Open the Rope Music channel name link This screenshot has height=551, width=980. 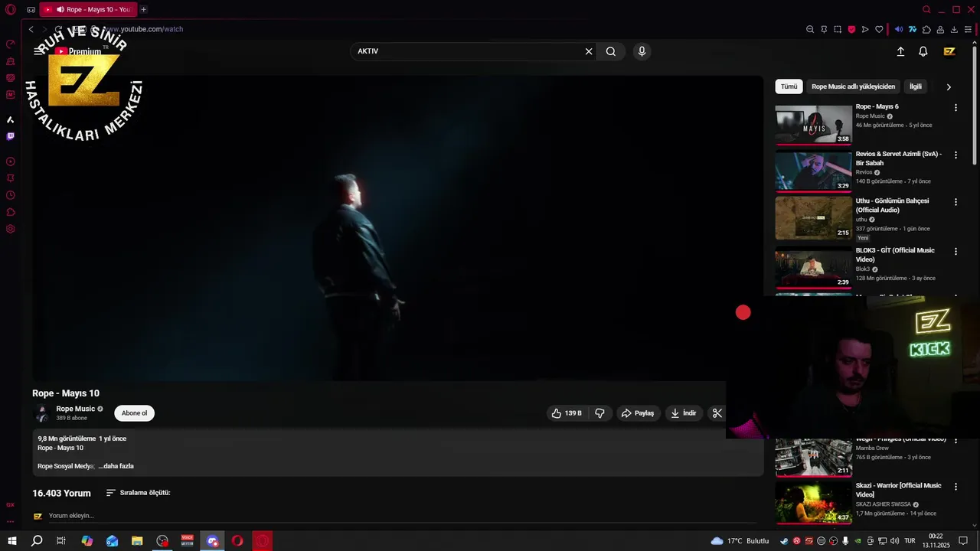75,409
